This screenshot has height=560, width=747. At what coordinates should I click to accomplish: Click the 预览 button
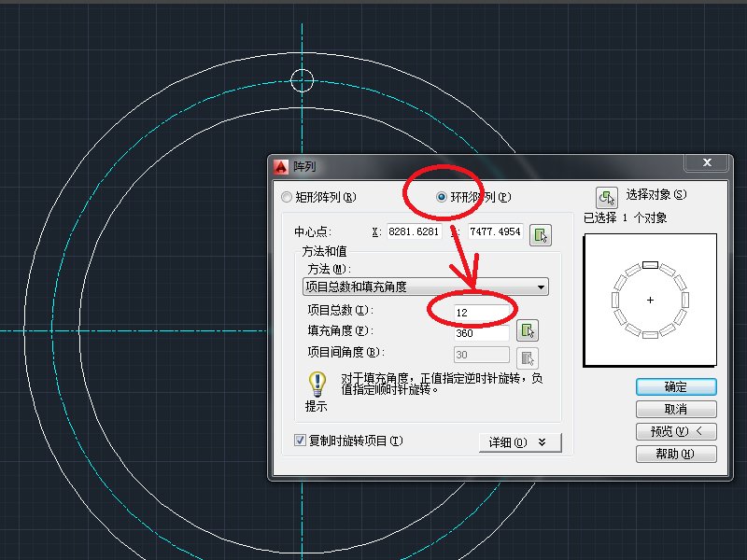[x=675, y=431]
